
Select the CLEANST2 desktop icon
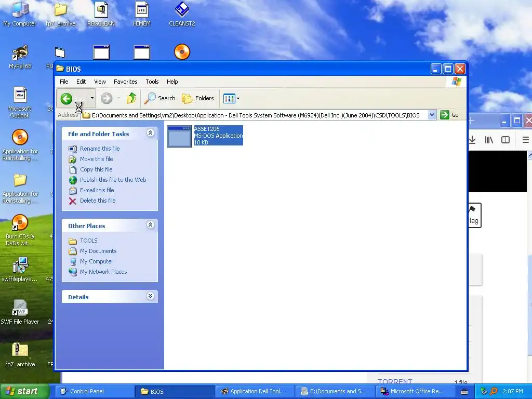point(182,14)
